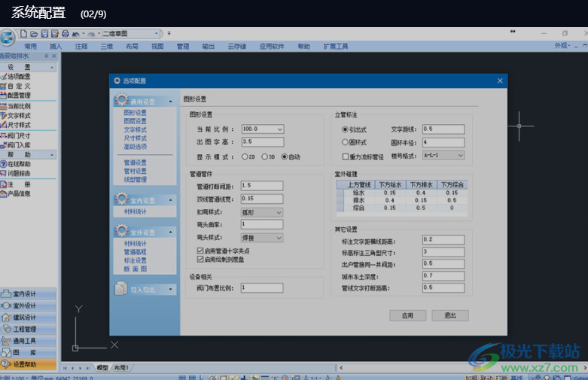588x380 pixels.
Task: Click the 退出 button
Action: (450, 315)
